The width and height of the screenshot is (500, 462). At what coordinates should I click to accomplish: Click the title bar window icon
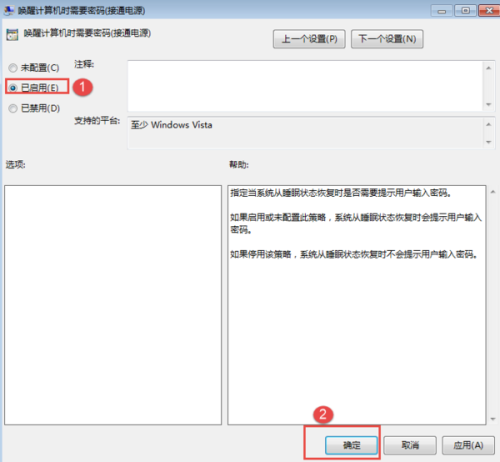pyautogui.click(x=9, y=10)
